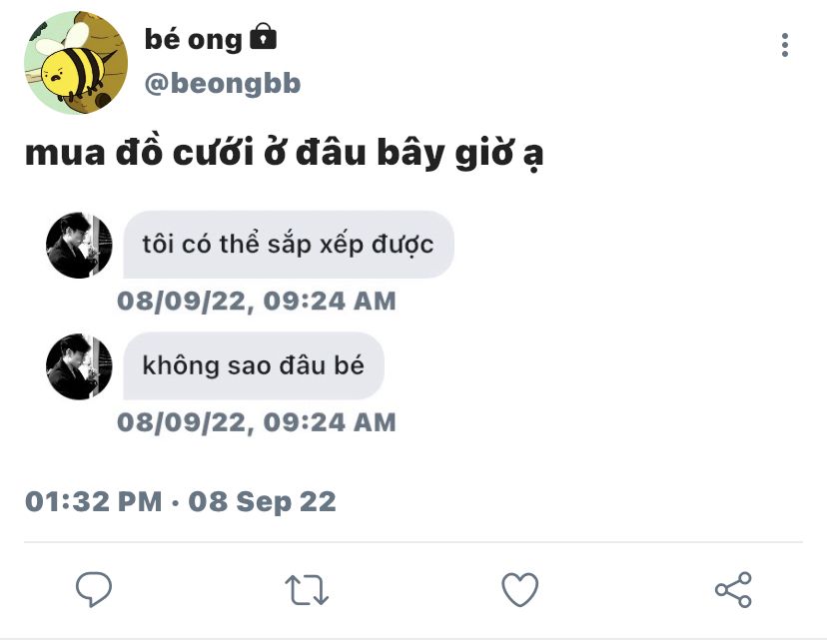The image size is (827, 644).
Task: Open the @beongbb handle link
Action: point(223,84)
